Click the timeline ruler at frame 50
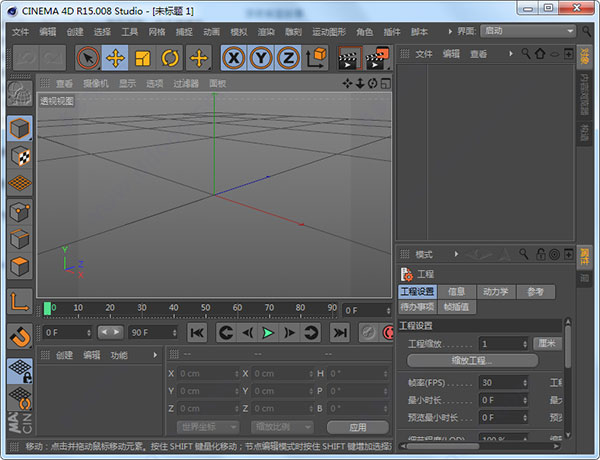The height and width of the screenshot is (460, 600). (x=203, y=309)
